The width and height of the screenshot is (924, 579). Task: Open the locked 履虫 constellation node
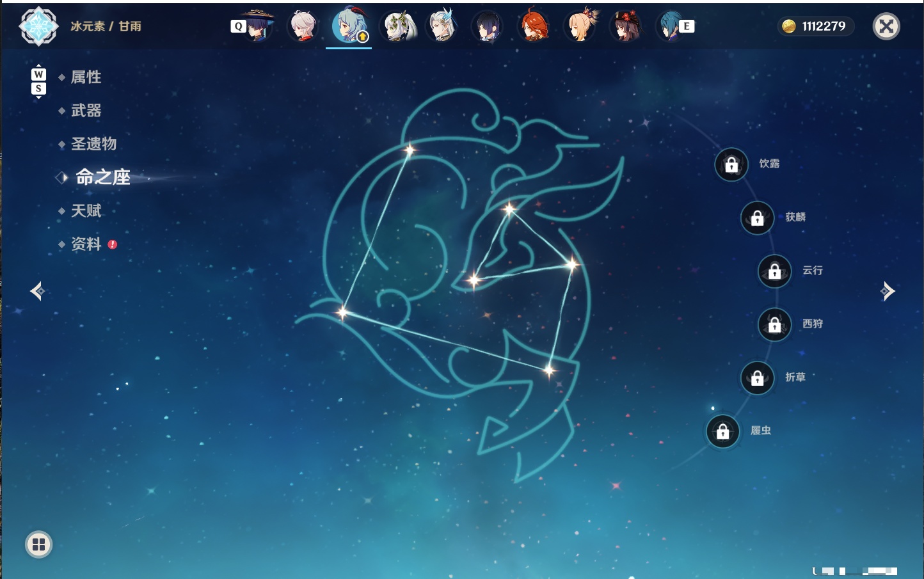tap(723, 432)
